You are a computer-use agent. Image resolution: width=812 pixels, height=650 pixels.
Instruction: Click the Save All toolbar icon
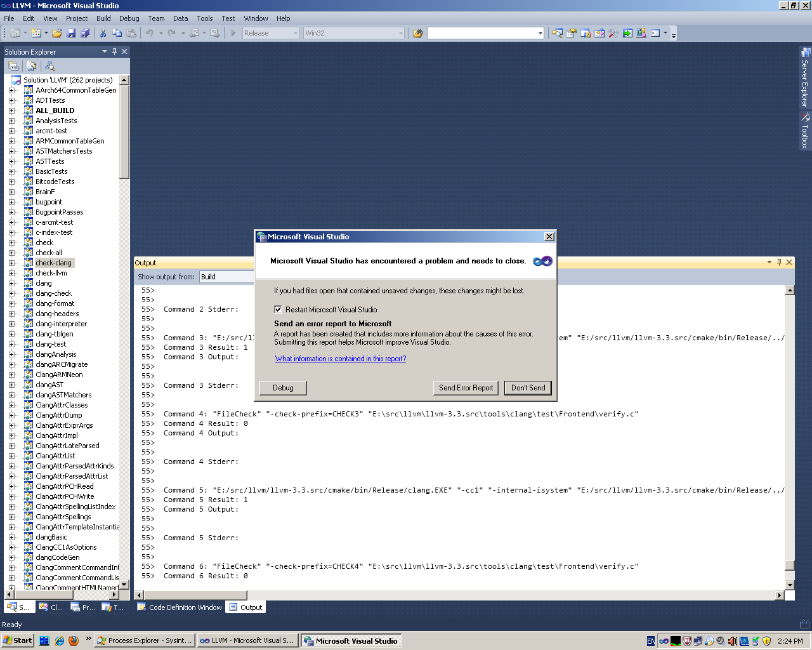click(x=85, y=33)
